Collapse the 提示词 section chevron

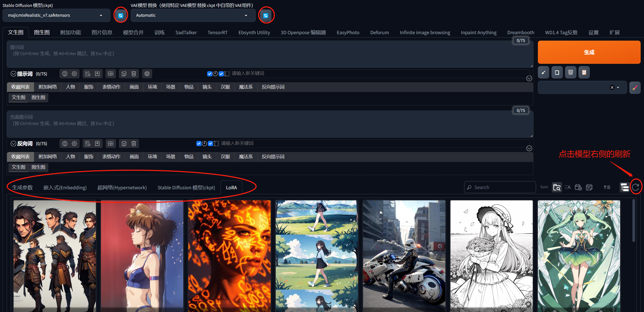point(13,74)
